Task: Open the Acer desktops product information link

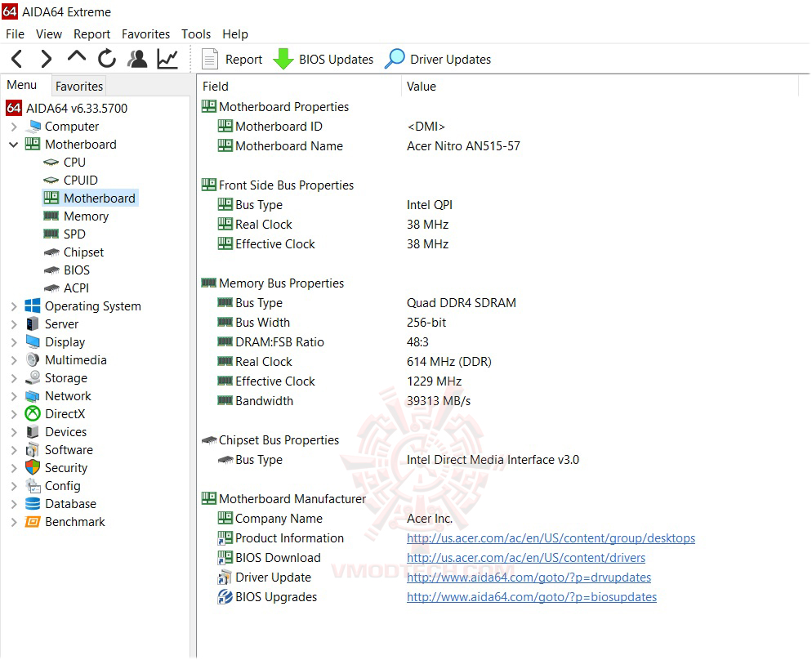Action: 551,538
